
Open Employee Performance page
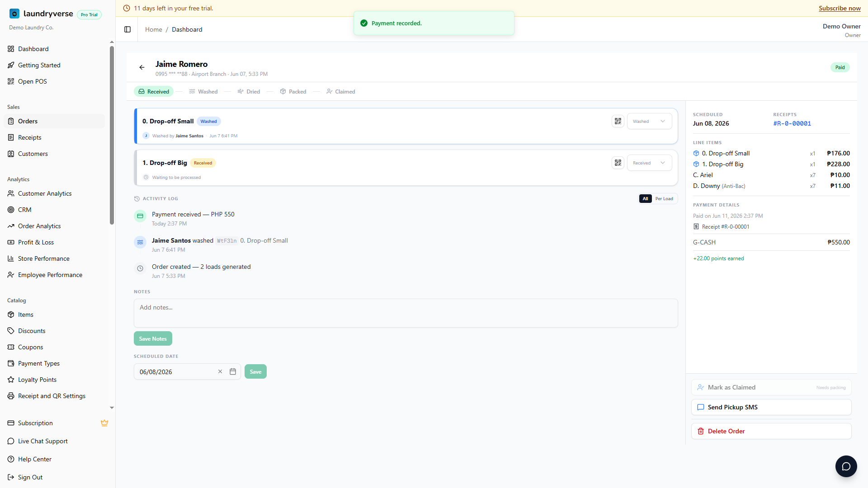point(54,275)
